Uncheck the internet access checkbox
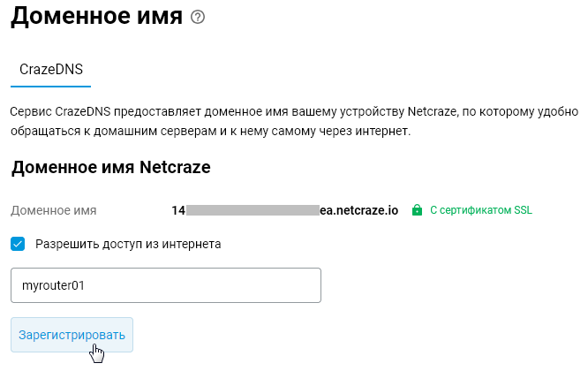This screenshot has height=371, width=588. click(18, 244)
